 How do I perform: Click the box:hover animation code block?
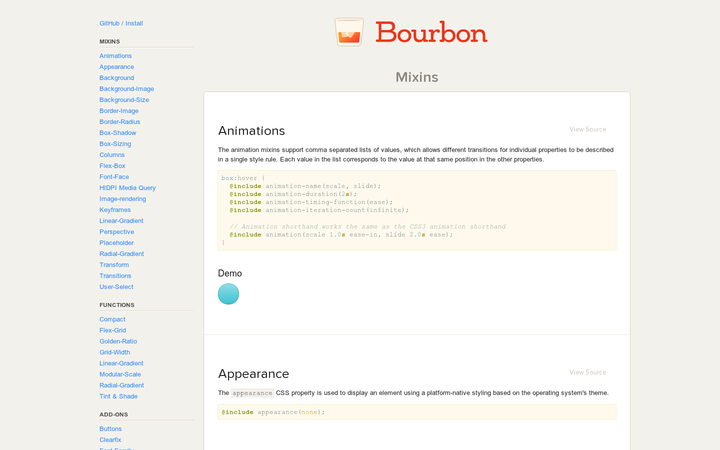click(x=417, y=210)
